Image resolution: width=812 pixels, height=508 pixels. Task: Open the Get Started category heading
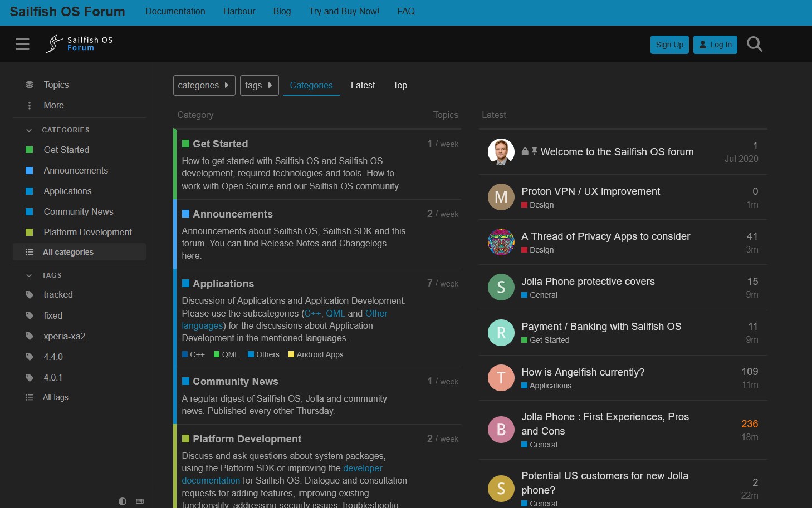(220, 144)
